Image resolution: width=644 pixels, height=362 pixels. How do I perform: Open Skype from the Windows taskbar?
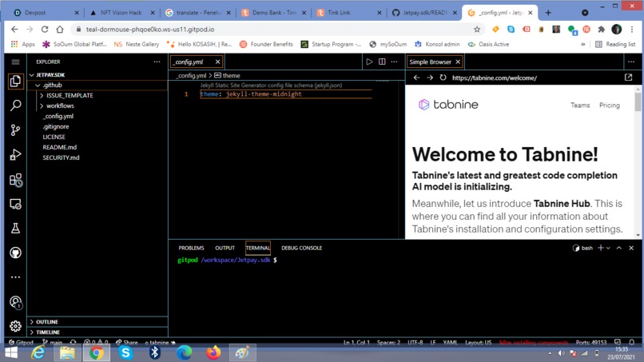coord(125,352)
